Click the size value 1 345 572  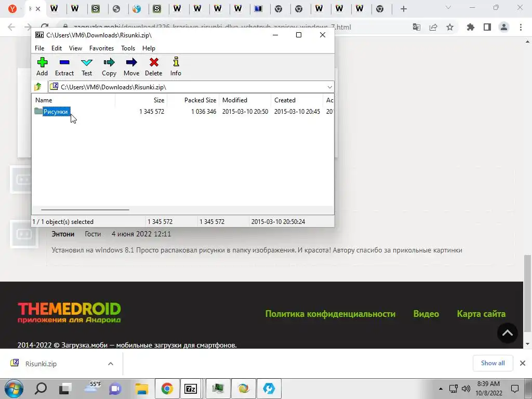(152, 111)
